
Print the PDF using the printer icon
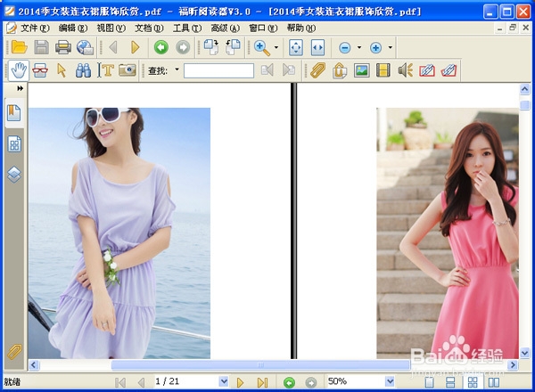coord(63,47)
